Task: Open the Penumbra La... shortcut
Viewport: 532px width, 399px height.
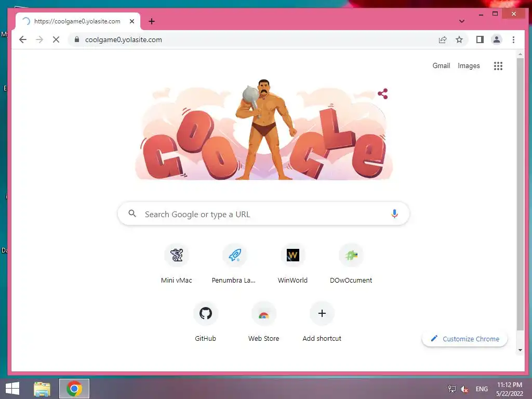Action: coord(234,264)
